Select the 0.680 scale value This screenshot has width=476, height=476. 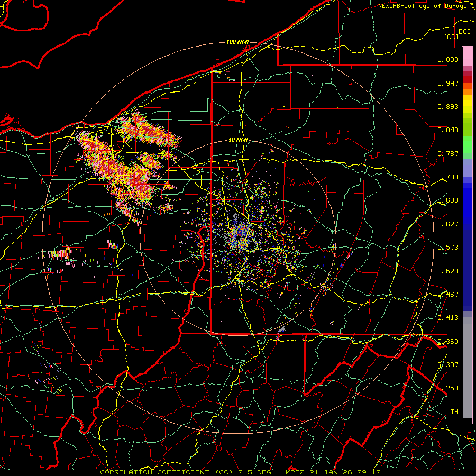click(448, 200)
